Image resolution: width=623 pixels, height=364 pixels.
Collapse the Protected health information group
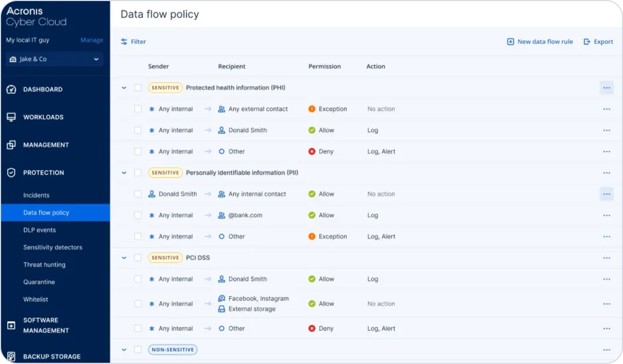[124, 88]
